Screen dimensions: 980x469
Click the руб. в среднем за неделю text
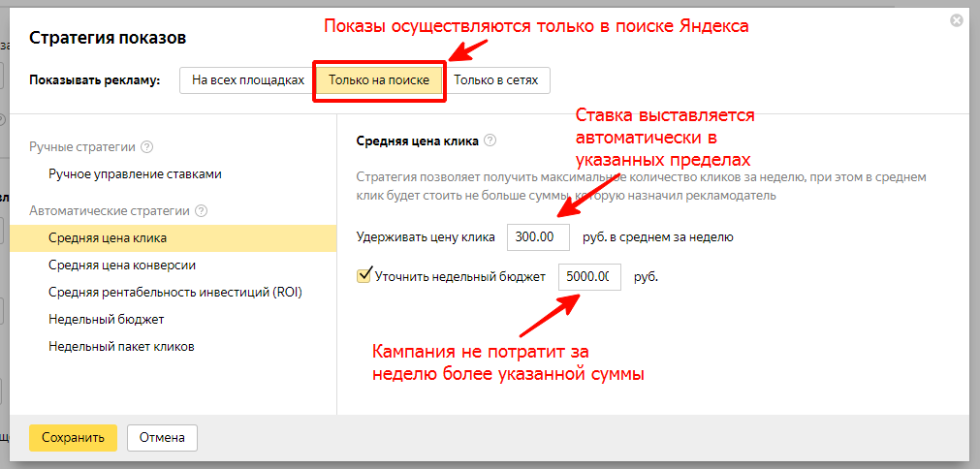point(657,237)
